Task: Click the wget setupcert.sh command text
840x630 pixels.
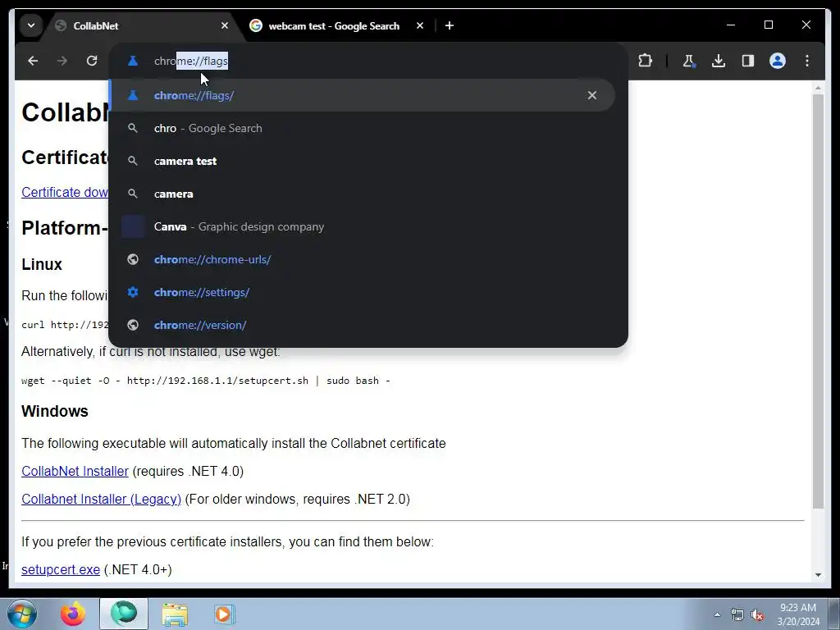Action: pos(206,381)
